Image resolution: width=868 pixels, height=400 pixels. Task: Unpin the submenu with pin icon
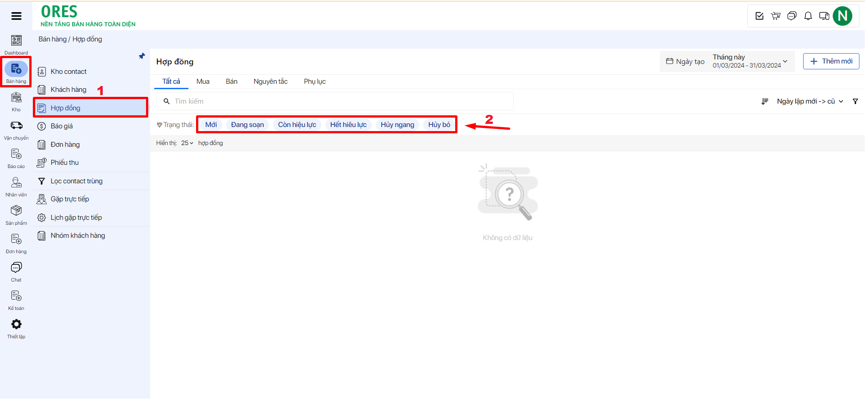142,56
